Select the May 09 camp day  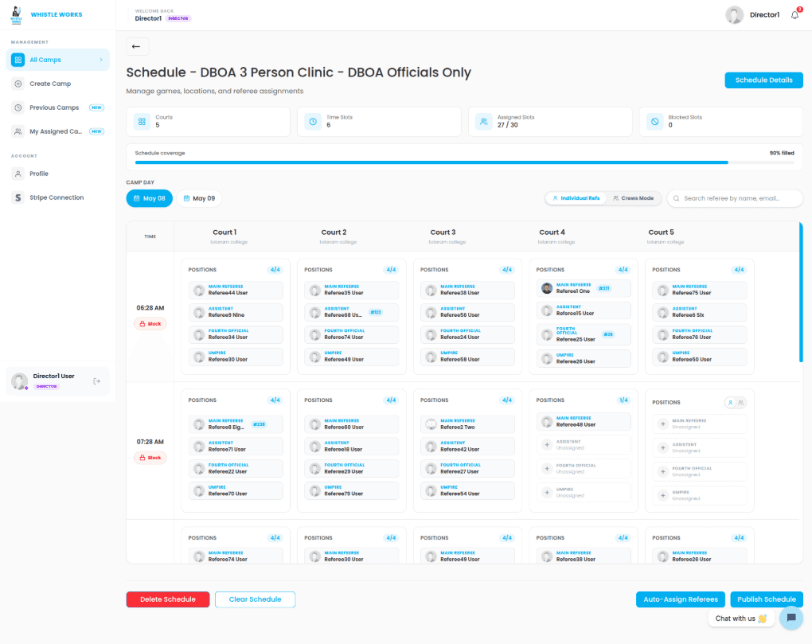tap(199, 199)
